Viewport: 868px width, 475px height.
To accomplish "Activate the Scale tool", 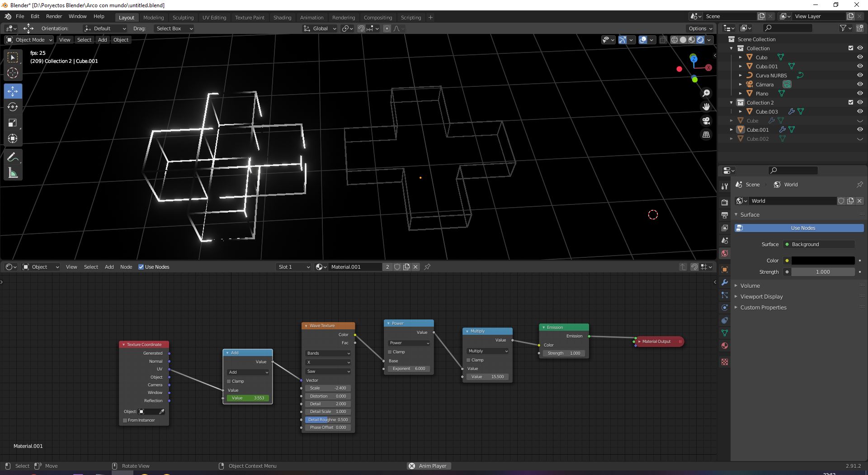I will coord(13,123).
